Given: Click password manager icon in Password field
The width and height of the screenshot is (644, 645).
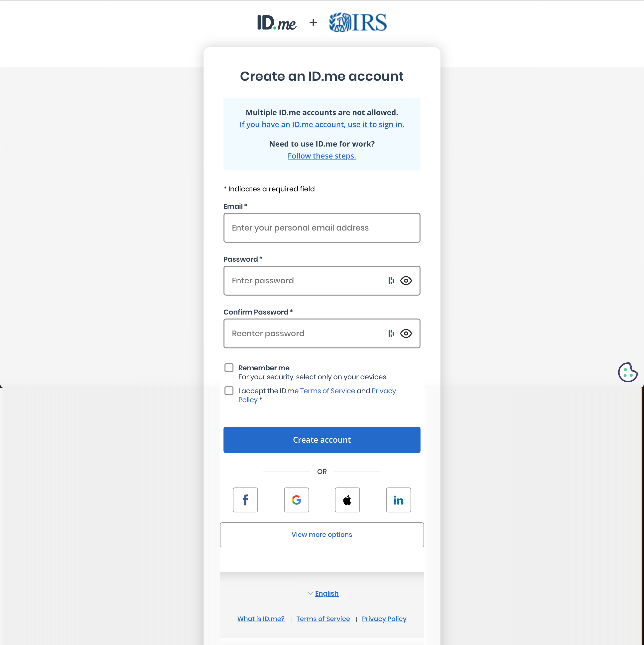Looking at the screenshot, I should pos(391,280).
